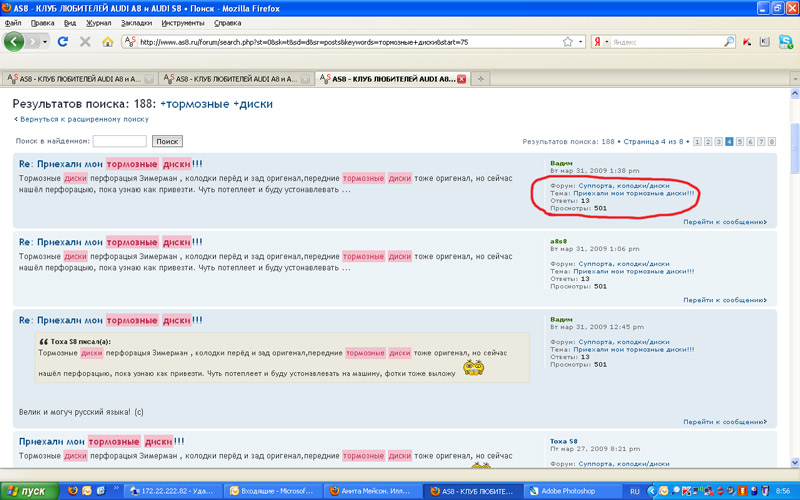The image size is (800, 500).
Task: Click the new tab plus button
Action: coord(481,78)
